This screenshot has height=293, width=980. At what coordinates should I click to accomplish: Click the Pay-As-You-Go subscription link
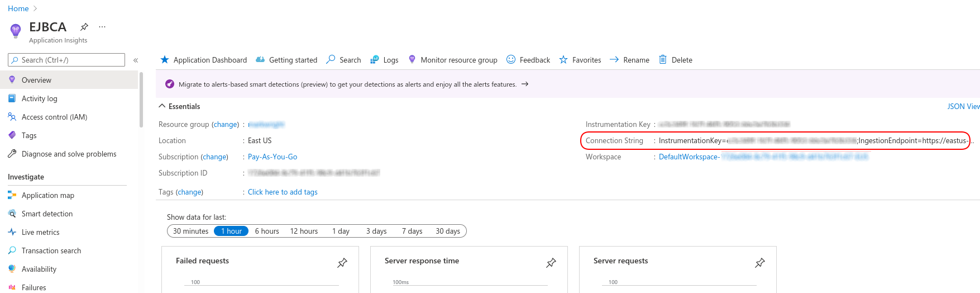[273, 157]
